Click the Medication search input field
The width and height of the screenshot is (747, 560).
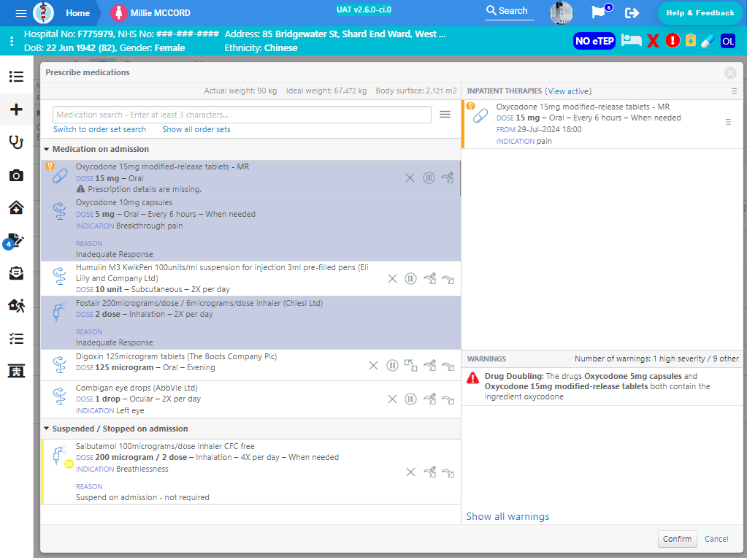click(242, 115)
